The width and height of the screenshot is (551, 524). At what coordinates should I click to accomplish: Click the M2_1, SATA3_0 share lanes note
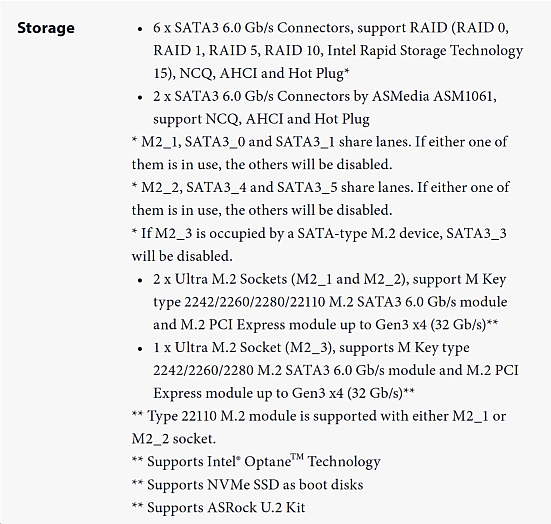(x=319, y=153)
